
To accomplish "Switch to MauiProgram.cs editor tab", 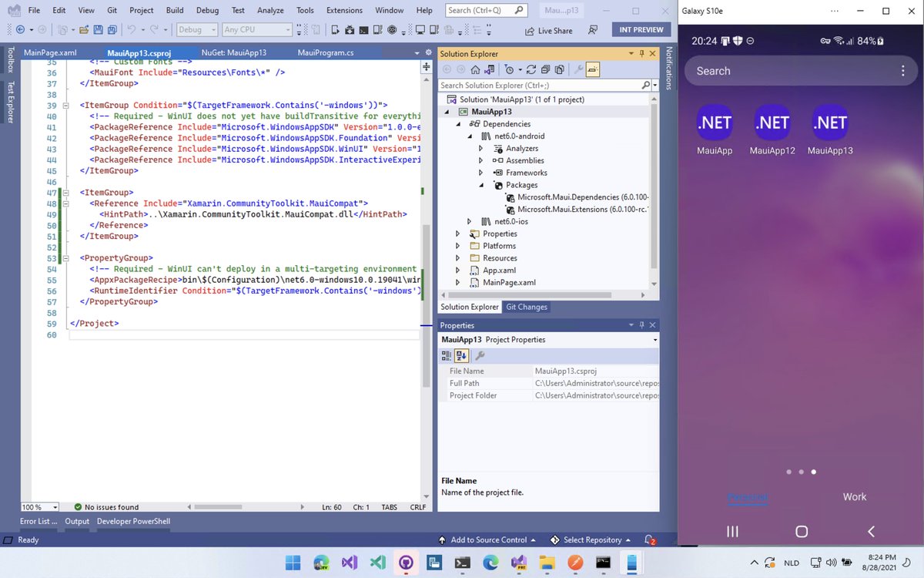I will click(326, 53).
